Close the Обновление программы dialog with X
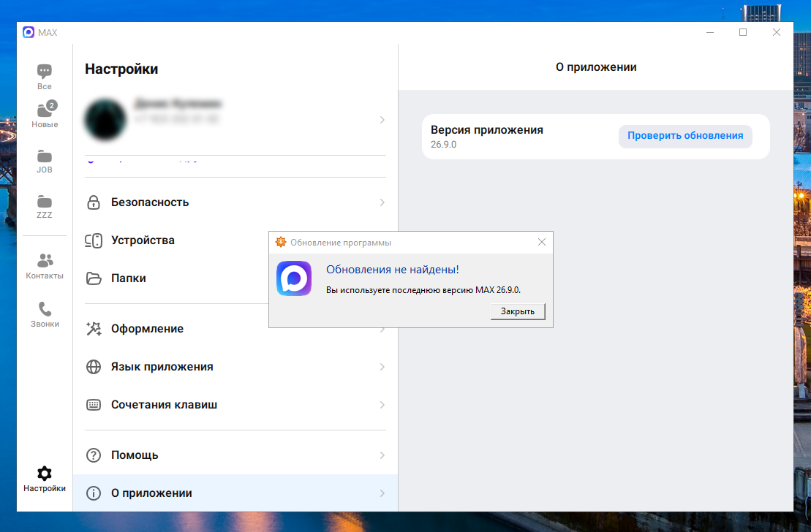Image resolution: width=811 pixels, height=532 pixels. 542,242
